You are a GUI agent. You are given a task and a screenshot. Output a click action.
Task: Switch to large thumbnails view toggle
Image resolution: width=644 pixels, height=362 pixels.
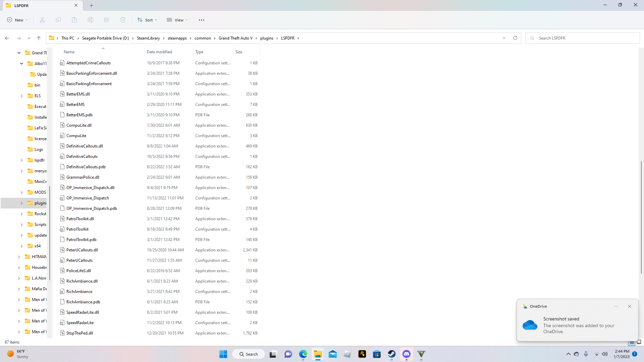[x=639, y=342]
